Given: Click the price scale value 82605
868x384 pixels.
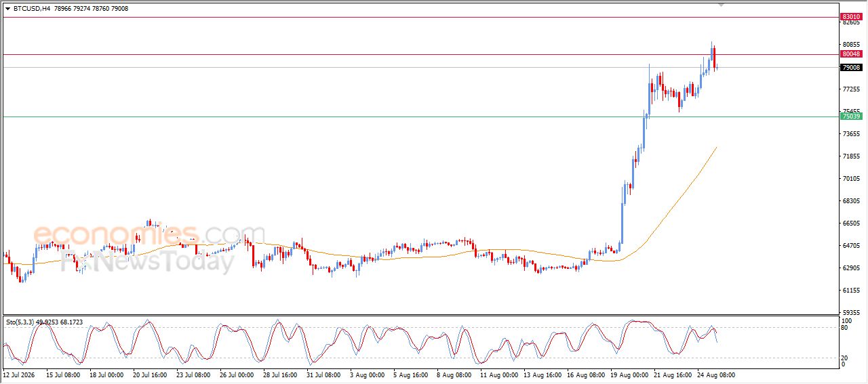Looking at the screenshot, I should click(x=852, y=22).
